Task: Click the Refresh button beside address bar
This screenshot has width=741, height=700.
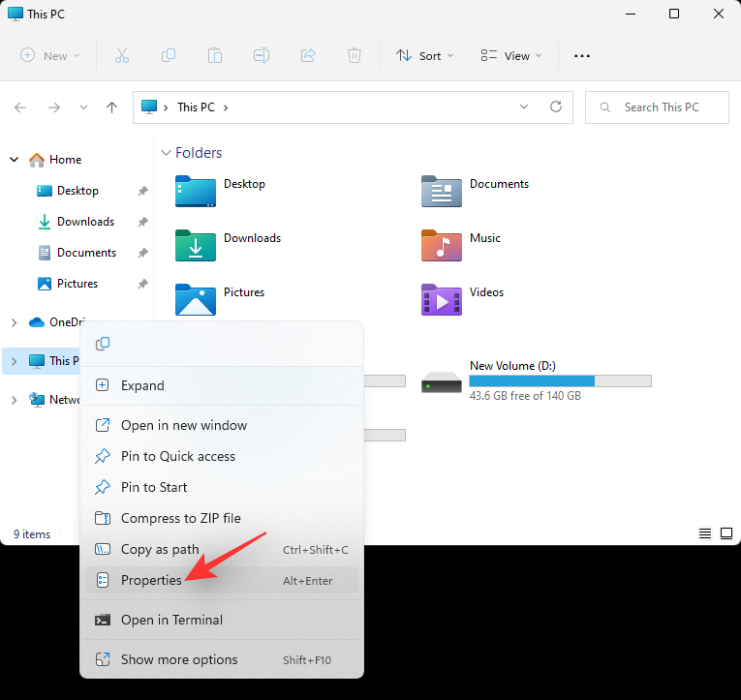Action: (x=555, y=107)
